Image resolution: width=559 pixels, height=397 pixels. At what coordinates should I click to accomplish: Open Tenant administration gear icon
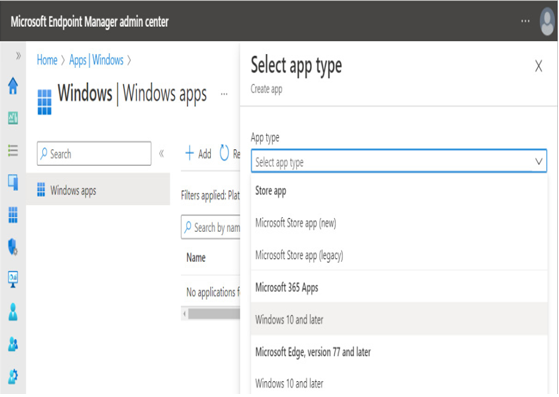[x=13, y=376]
